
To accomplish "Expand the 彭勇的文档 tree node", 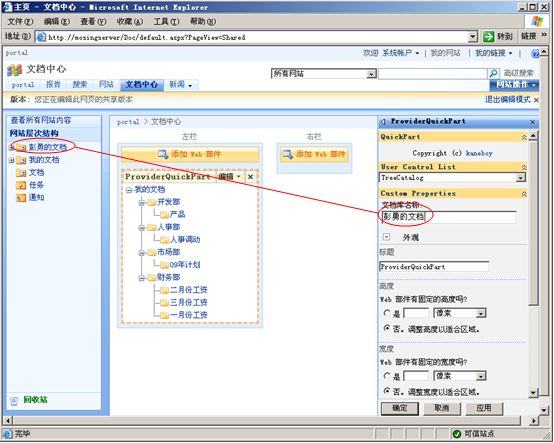I will [12, 148].
